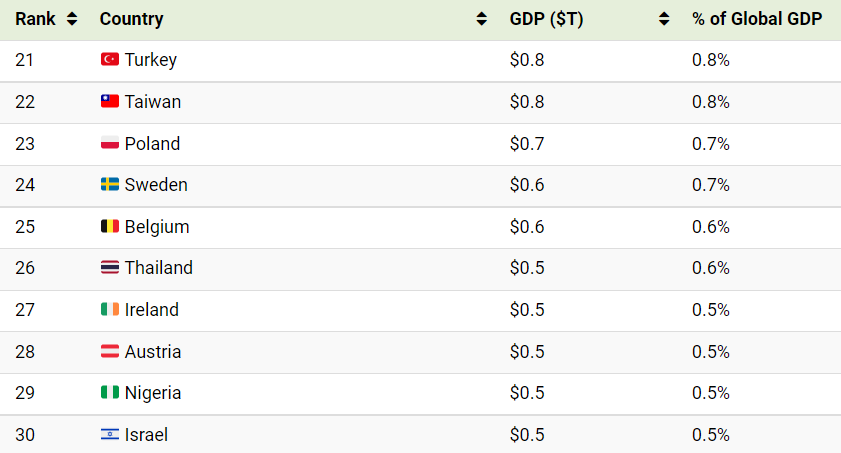Viewport: 841px width, 453px height.
Task: Select the Nigeria country name
Action: (153, 393)
